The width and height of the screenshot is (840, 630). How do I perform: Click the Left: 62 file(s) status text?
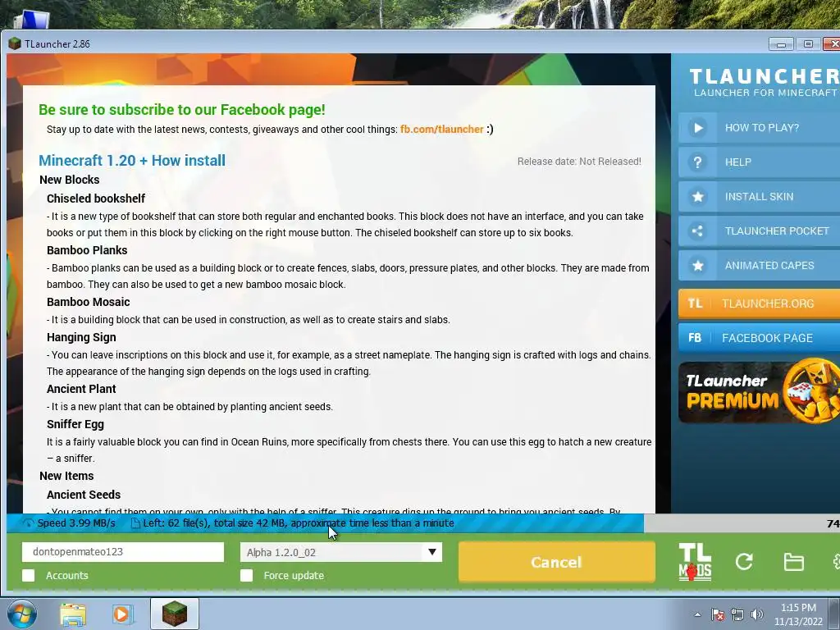pyautogui.click(x=299, y=523)
